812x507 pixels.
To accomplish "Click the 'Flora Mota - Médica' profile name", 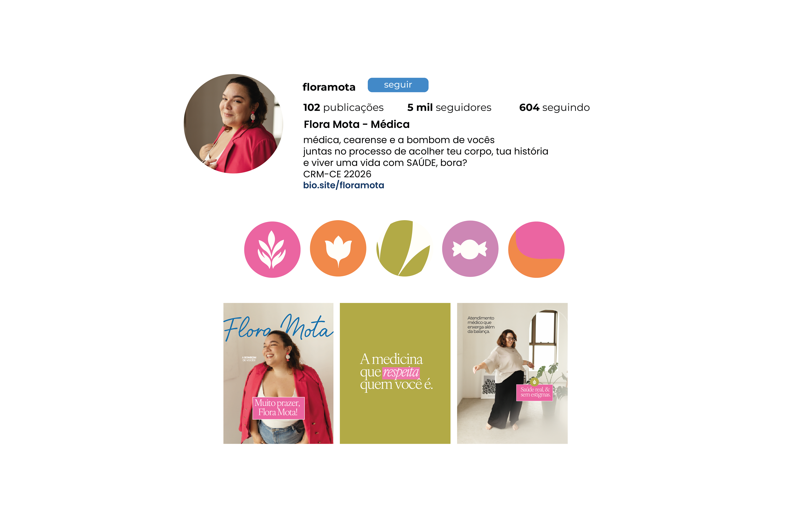I will [357, 124].
